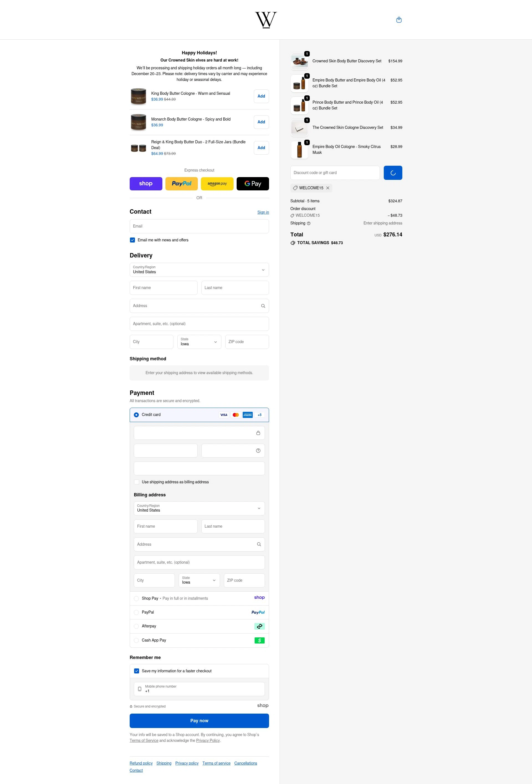View the shipping cost info tooltip

point(308,223)
